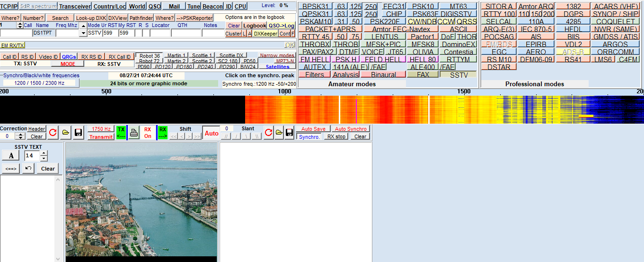Click the SSTV TEXT box vertical scrollbar
644x262 pixels.
click(59, 218)
